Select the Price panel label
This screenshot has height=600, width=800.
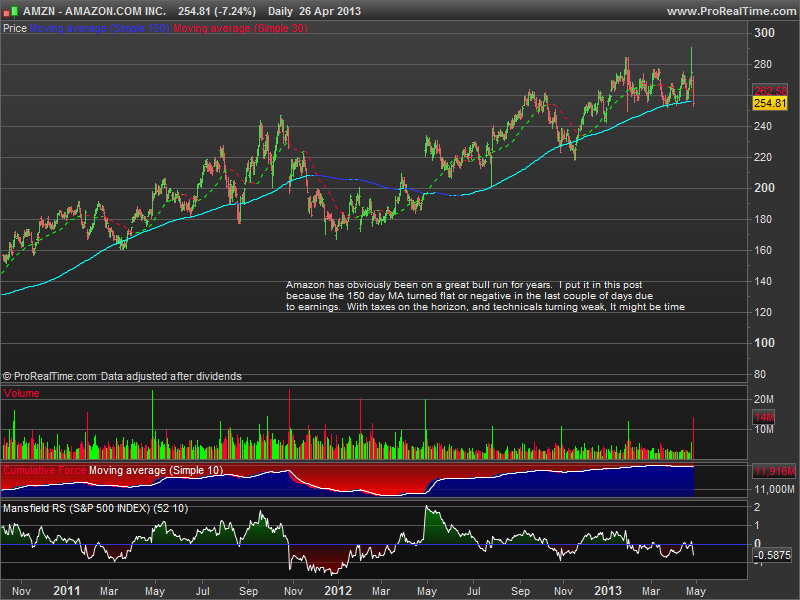tap(14, 29)
